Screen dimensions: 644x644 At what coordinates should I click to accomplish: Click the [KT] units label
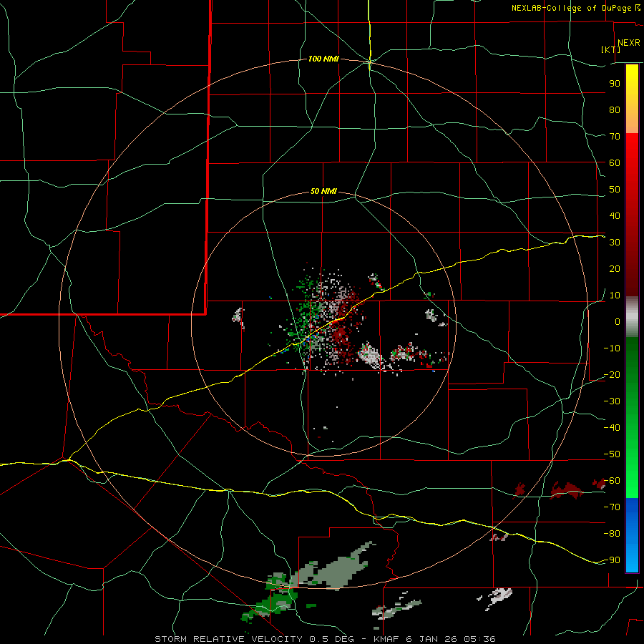click(x=611, y=49)
